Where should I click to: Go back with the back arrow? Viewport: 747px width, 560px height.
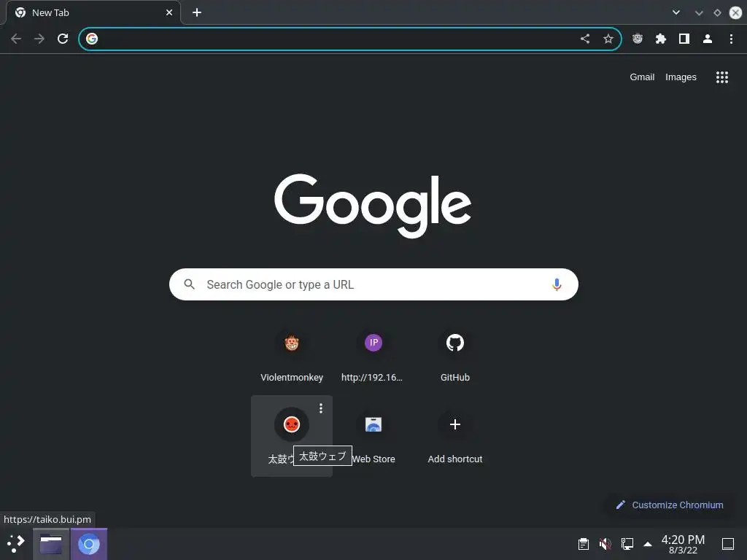pyautogui.click(x=16, y=39)
